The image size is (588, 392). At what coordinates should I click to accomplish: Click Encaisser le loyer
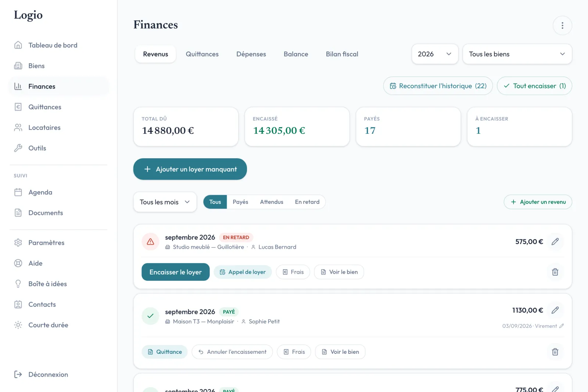(176, 272)
